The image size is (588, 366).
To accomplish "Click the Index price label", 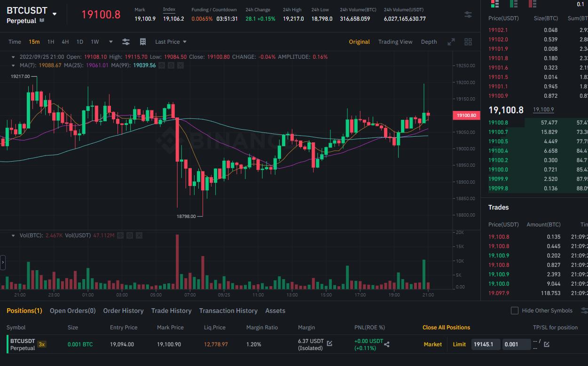I will 169,9.
